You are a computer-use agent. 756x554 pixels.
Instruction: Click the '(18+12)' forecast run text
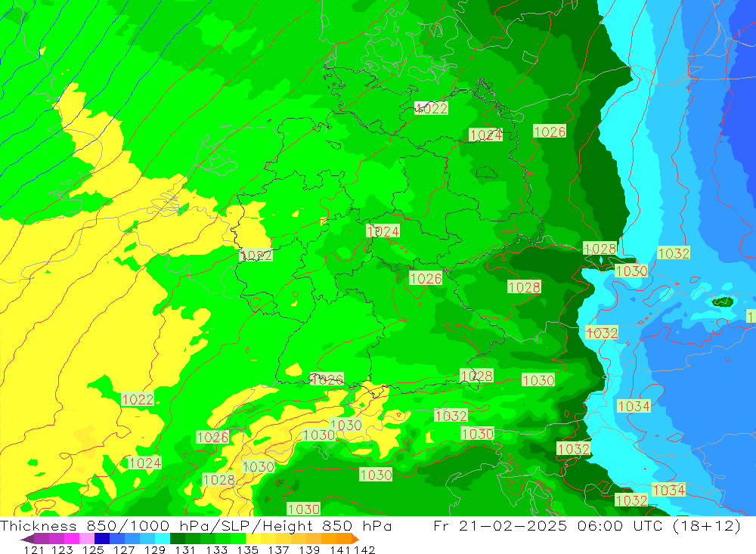coord(707,526)
